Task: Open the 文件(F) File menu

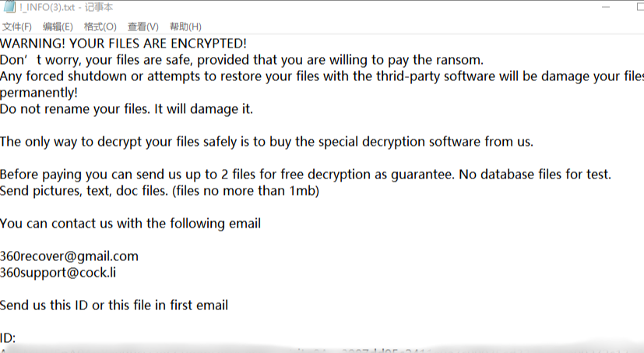Action: (16, 27)
